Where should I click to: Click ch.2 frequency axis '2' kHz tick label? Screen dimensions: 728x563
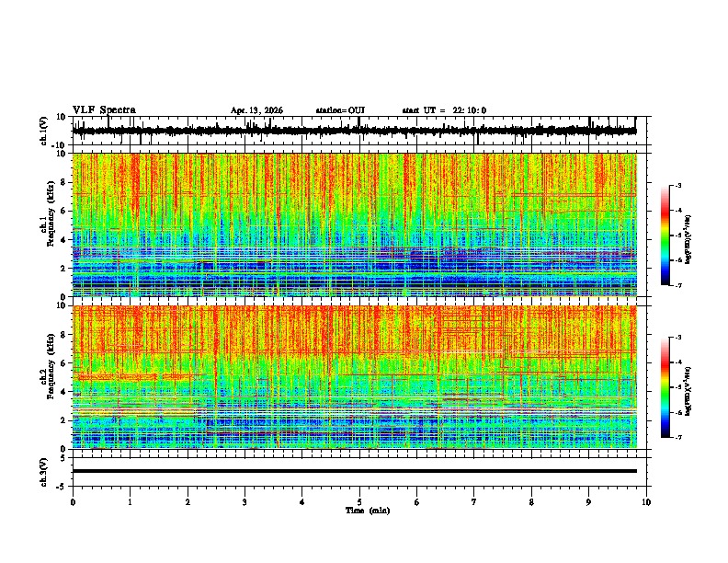tap(63, 420)
